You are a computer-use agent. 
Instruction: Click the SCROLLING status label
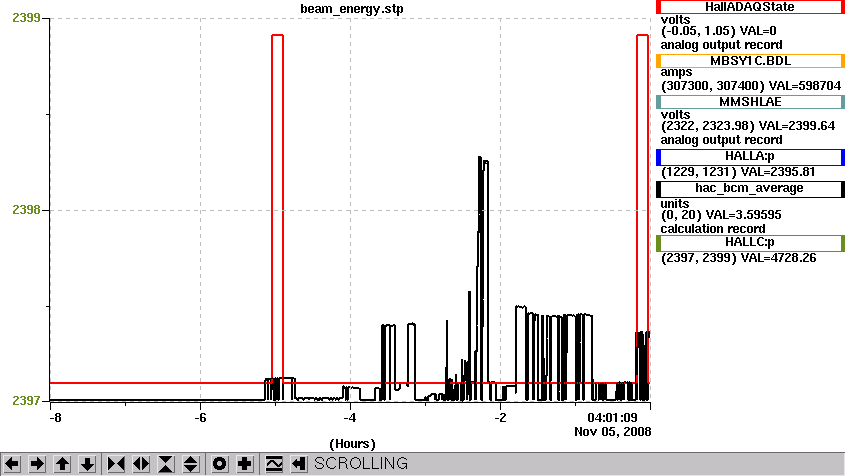point(361,464)
